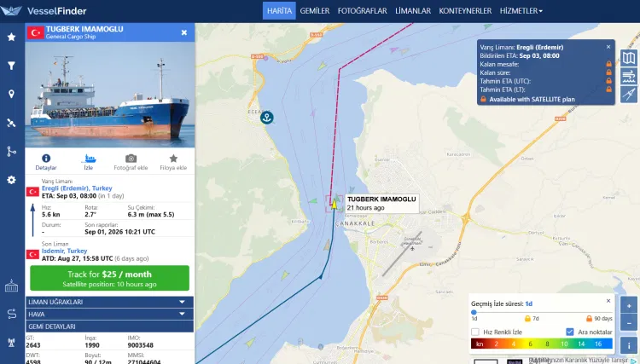Open the container ship icon in sidebar
640x364 pixels.
pyautogui.click(x=11, y=286)
